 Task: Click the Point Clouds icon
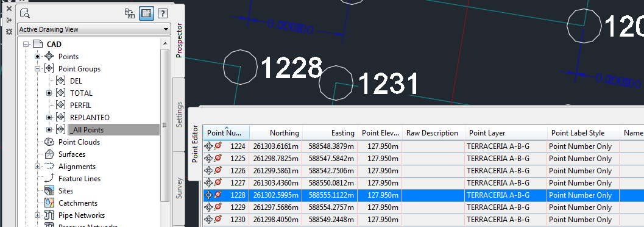pos(49,142)
